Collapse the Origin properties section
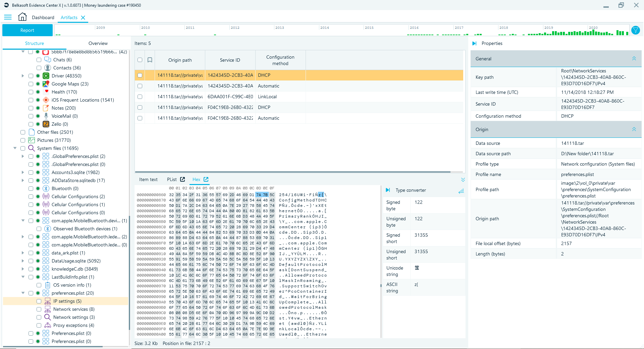The image size is (644, 349). [634, 129]
